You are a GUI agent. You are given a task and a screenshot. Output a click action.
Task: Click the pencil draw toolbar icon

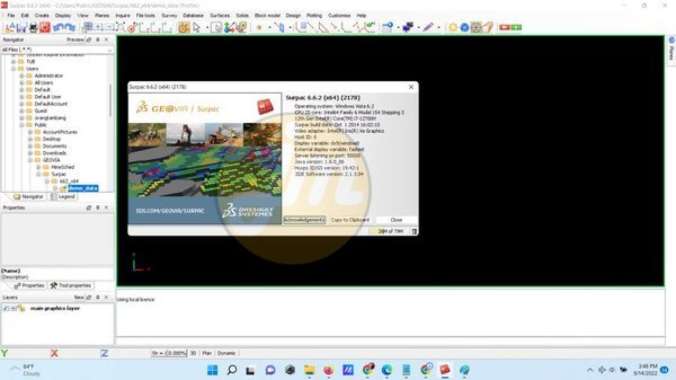pyautogui.click(x=428, y=28)
